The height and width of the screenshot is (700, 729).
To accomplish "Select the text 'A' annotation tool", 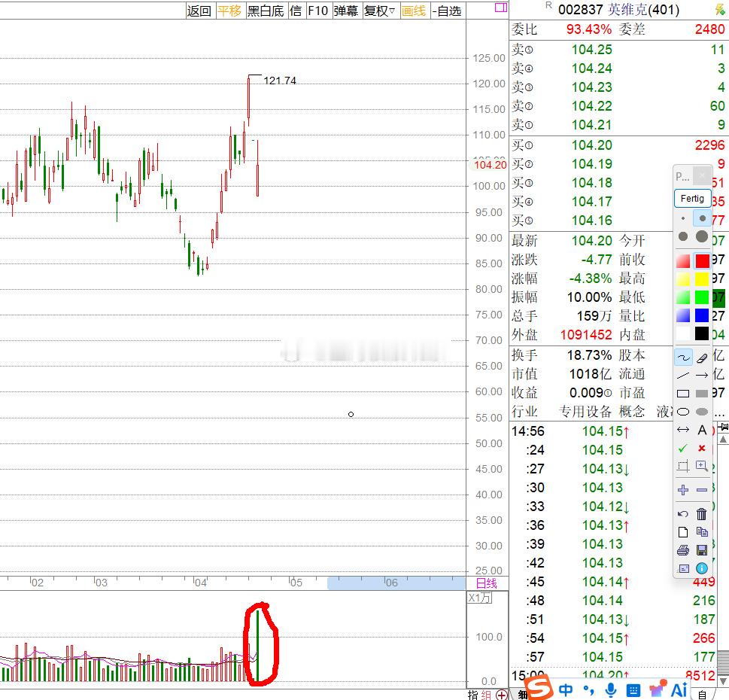I will tap(702, 430).
